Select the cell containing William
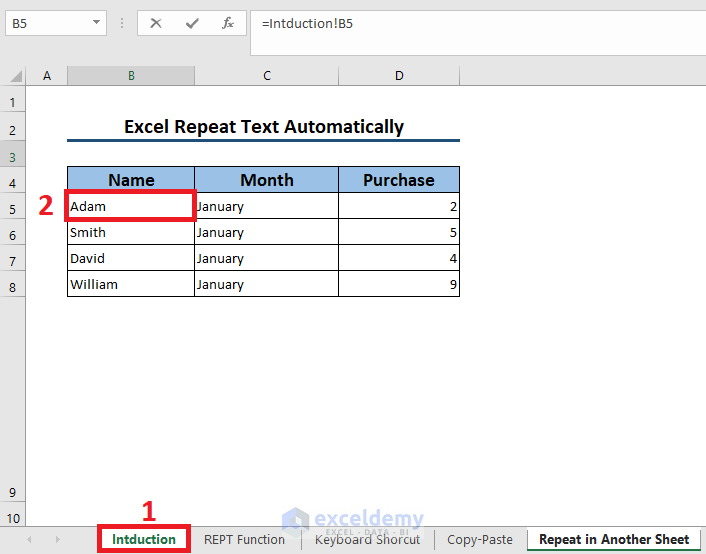Viewport: 706px width, 554px height. click(x=131, y=284)
